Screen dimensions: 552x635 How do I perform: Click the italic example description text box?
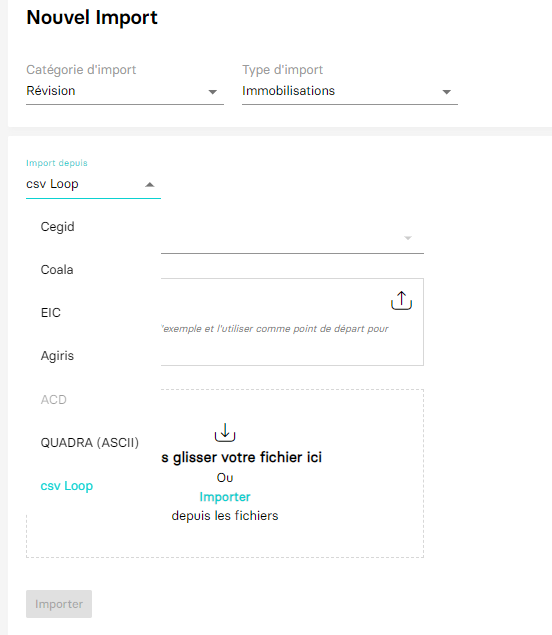292,322
